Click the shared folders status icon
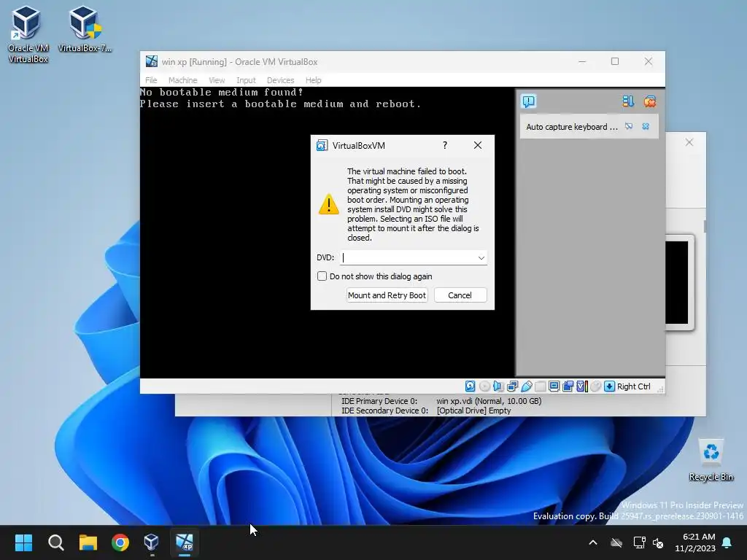Viewport: 747px width, 560px height. [541, 386]
